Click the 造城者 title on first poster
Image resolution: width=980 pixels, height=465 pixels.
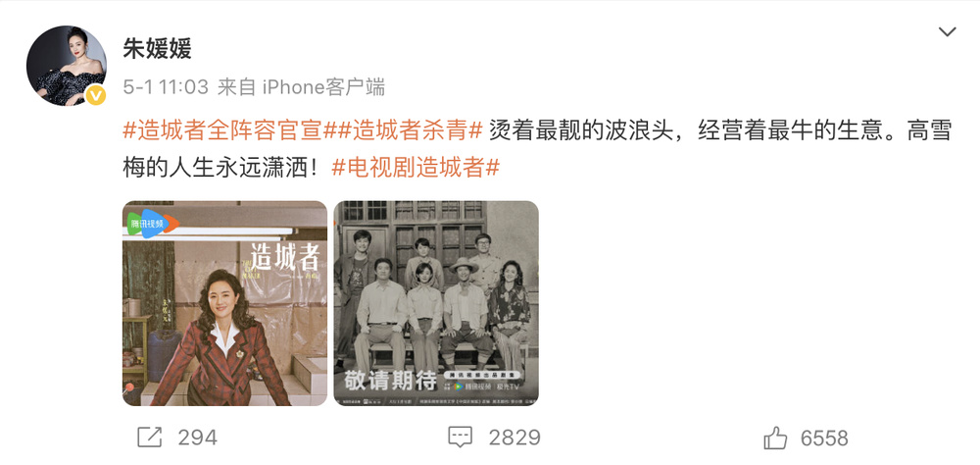click(285, 257)
